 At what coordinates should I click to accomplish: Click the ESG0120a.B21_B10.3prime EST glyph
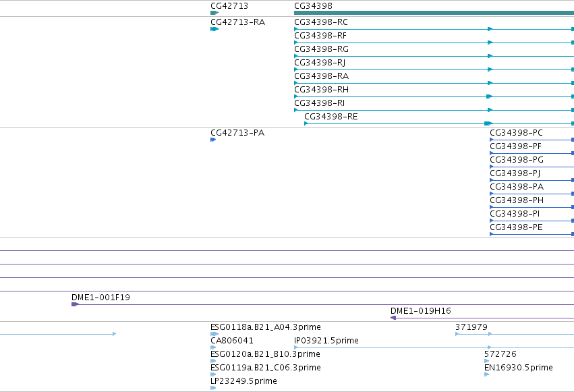pyautogui.click(x=213, y=361)
